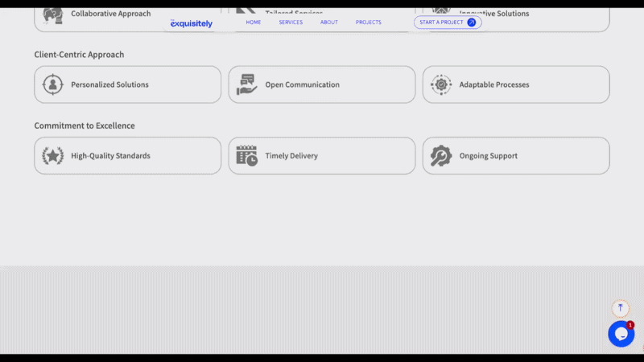Click the Personalized Solutions person-target icon
The width and height of the screenshot is (644, 362).
[53, 84]
